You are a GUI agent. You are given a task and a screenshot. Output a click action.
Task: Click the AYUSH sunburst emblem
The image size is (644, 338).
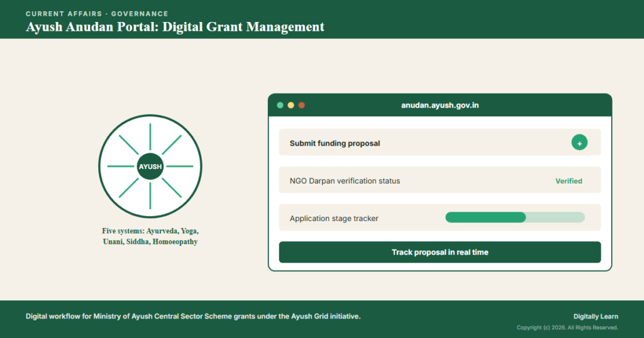[150, 166]
